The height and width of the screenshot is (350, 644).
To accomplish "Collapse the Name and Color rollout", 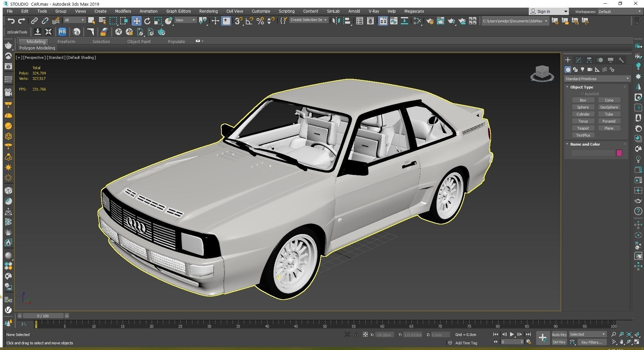I will (x=585, y=144).
